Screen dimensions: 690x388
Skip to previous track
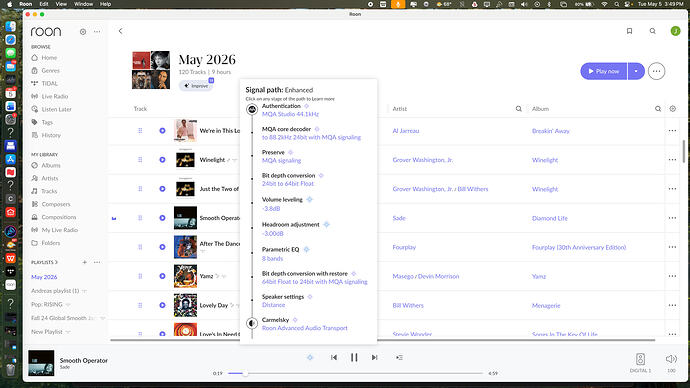pyautogui.click(x=334, y=358)
